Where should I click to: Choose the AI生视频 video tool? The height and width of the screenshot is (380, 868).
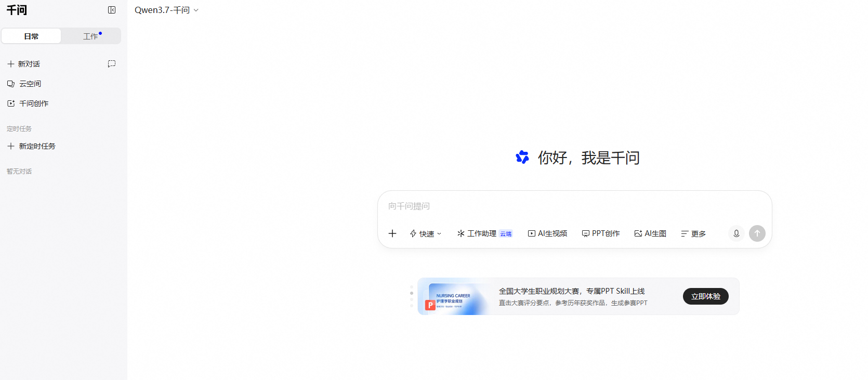click(x=547, y=233)
